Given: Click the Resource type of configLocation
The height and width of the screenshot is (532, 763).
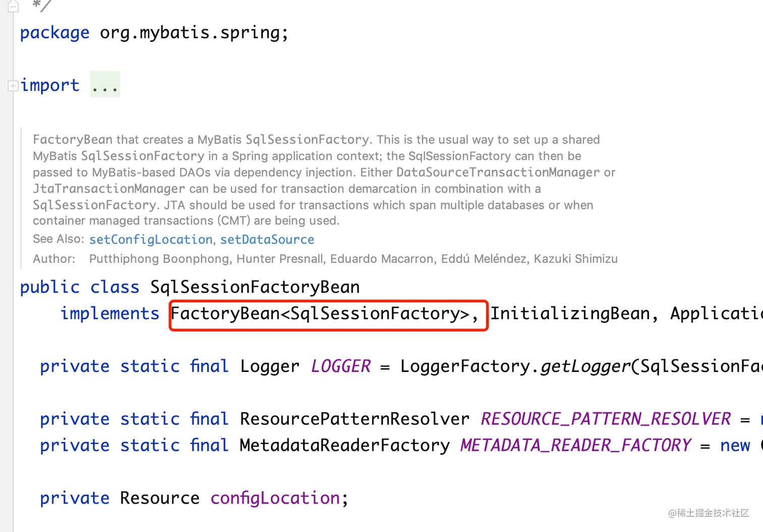Looking at the screenshot, I should click(x=159, y=498).
